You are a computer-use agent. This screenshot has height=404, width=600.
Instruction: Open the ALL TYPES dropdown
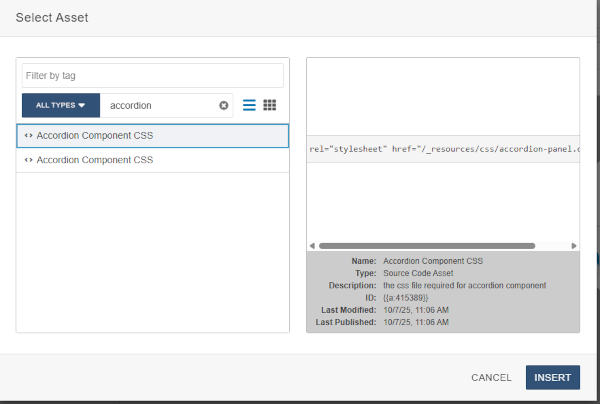pos(61,105)
